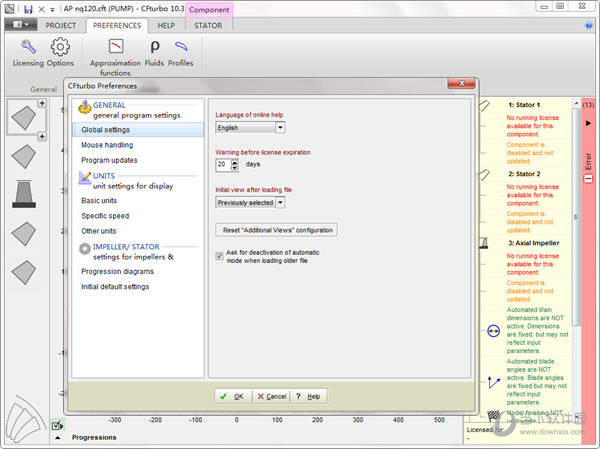Click the dialog Help button
Viewport: 600px width, 449px height.
coord(308,397)
